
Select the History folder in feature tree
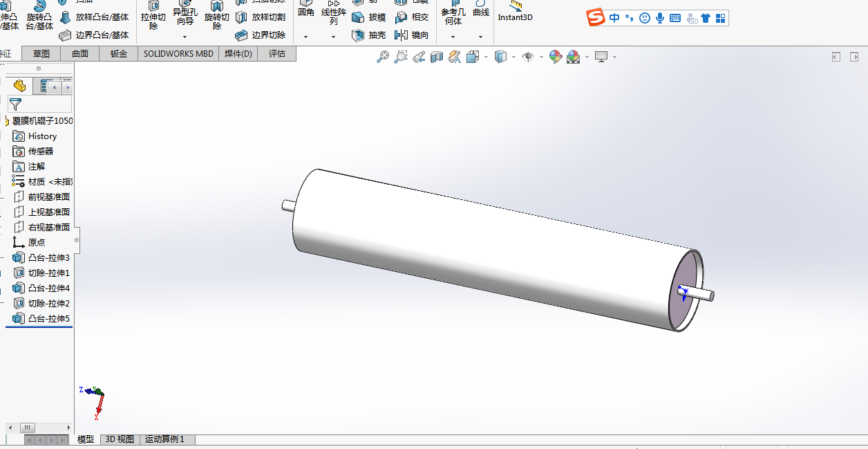point(35,136)
